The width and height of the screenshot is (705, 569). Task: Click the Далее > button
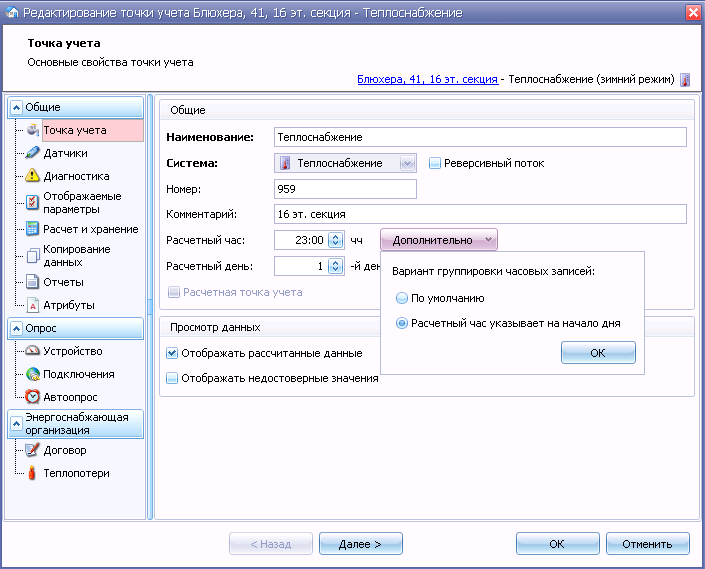pos(361,544)
